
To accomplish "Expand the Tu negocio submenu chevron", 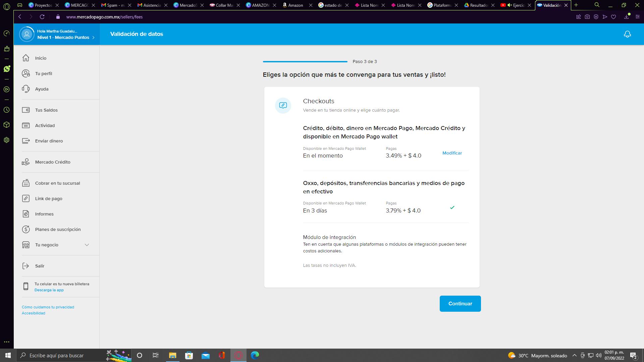I will click(87, 245).
